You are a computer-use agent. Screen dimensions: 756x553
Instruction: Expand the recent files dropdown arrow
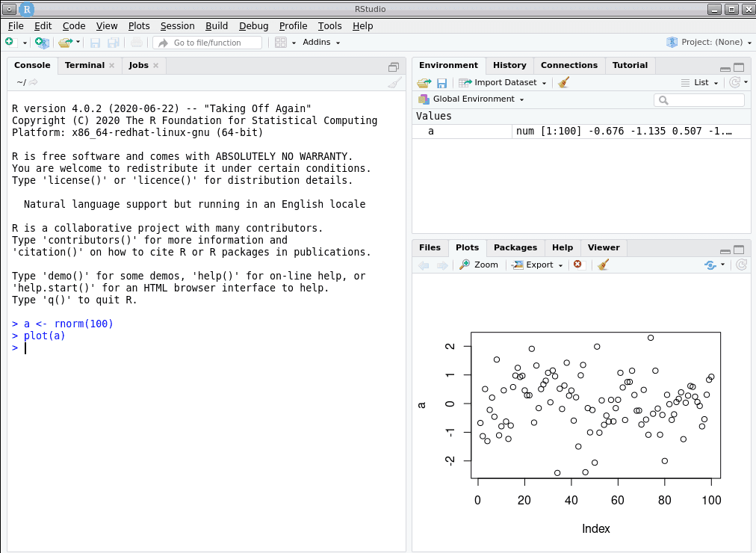pos(78,42)
